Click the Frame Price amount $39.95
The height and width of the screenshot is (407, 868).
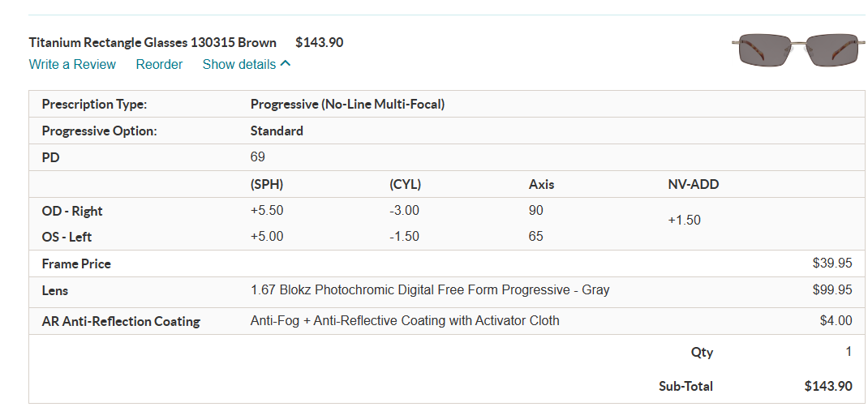pos(831,263)
